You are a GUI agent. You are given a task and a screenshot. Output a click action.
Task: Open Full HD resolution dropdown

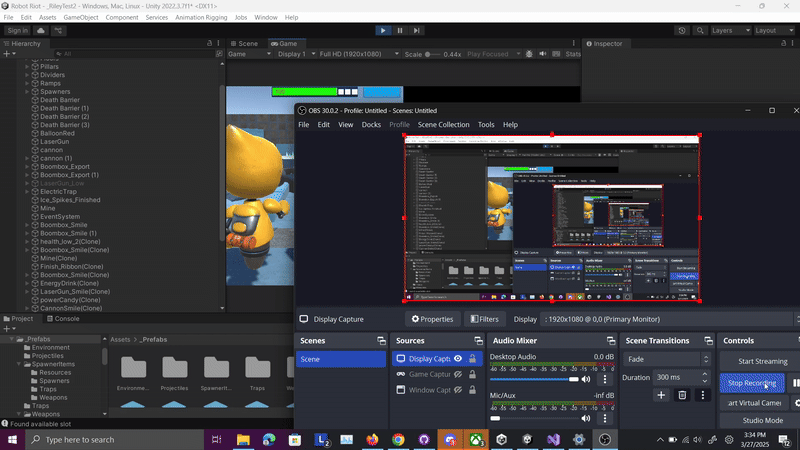click(359, 54)
